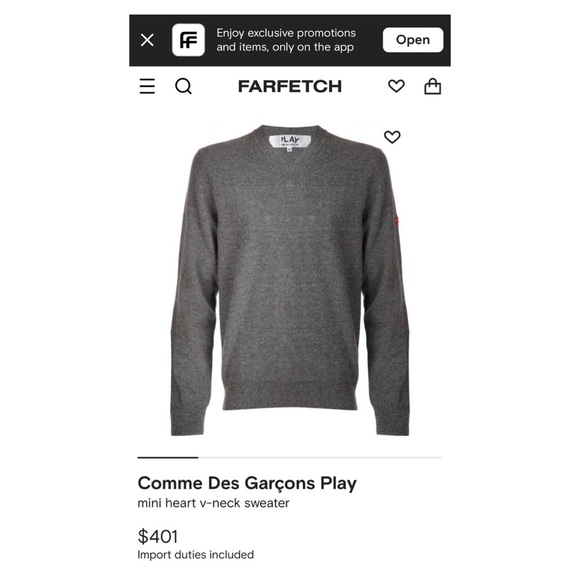Image resolution: width=580 pixels, height=580 pixels.
Task: Open search with the magnifier icon
Action: [183, 87]
